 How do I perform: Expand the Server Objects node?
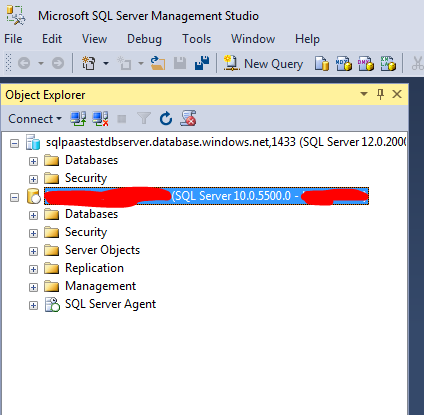(33, 252)
